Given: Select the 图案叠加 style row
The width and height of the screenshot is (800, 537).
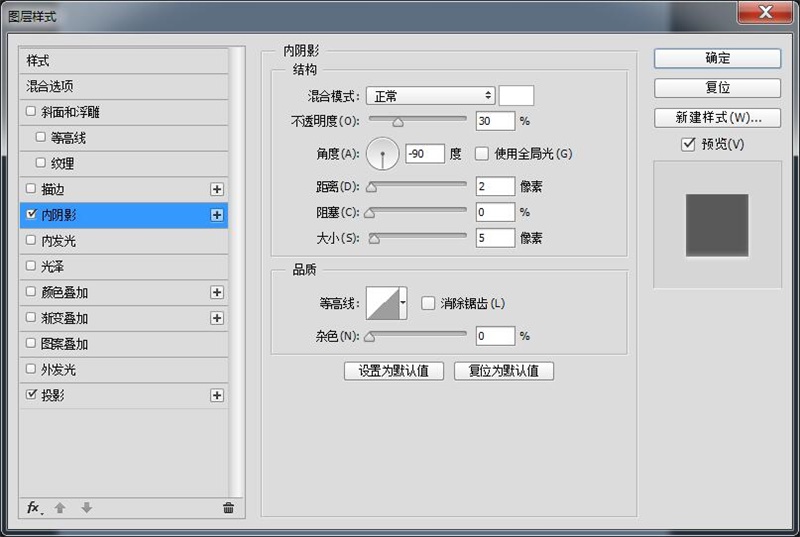Looking at the screenshot, I should pyautogui.click(x=123, y=344).
